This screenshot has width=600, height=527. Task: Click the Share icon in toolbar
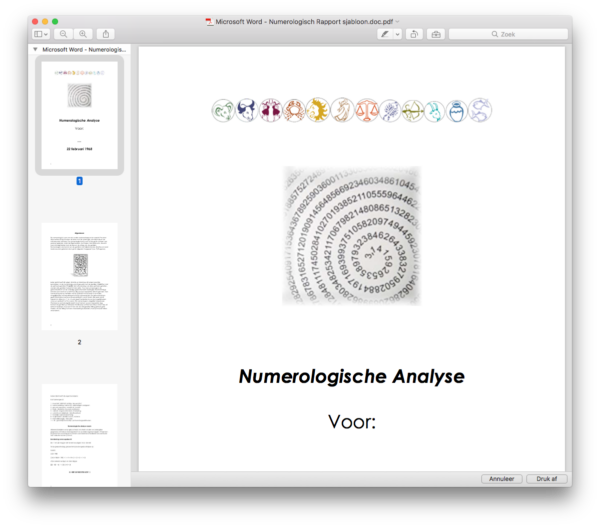[106, 34]
